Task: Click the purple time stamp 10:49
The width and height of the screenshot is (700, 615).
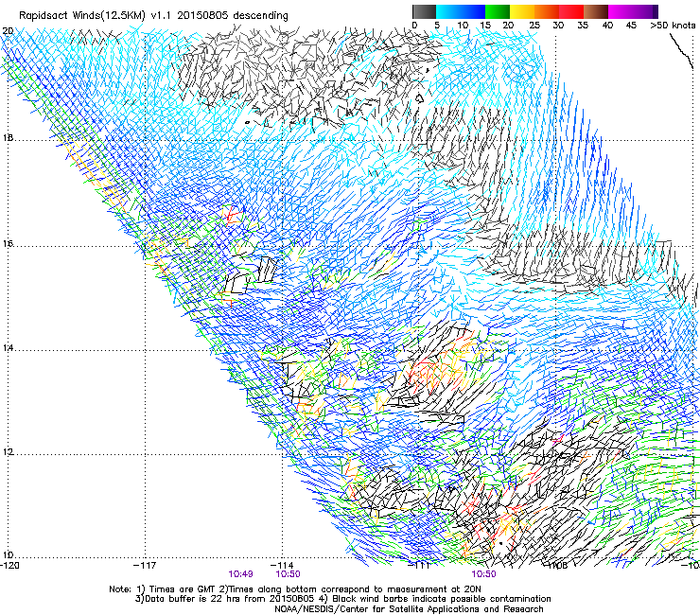Action: (240, 574)
